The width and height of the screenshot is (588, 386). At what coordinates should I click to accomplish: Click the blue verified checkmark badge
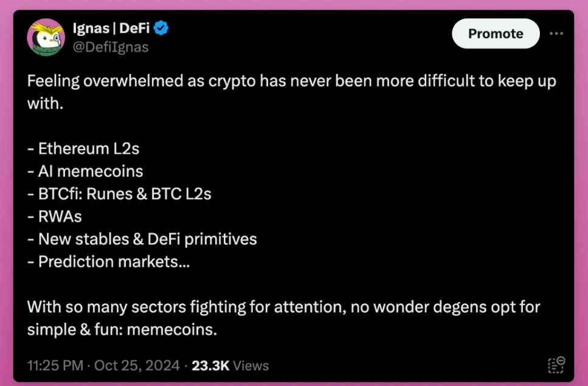(161, 28)
